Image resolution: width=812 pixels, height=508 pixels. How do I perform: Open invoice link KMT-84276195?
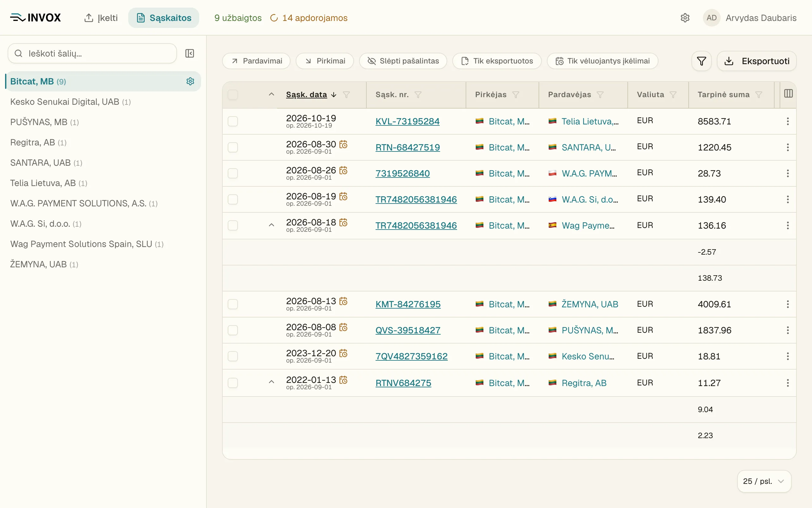pyautogui.click(x=408, y=304)
